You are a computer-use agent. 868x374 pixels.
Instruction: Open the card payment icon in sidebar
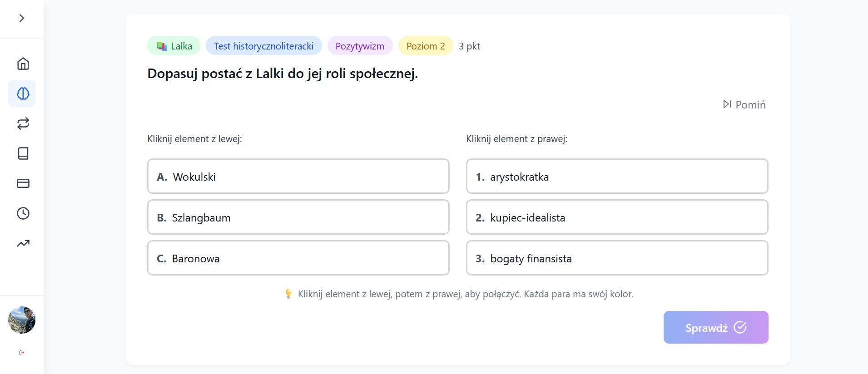[x=23, y=183]
